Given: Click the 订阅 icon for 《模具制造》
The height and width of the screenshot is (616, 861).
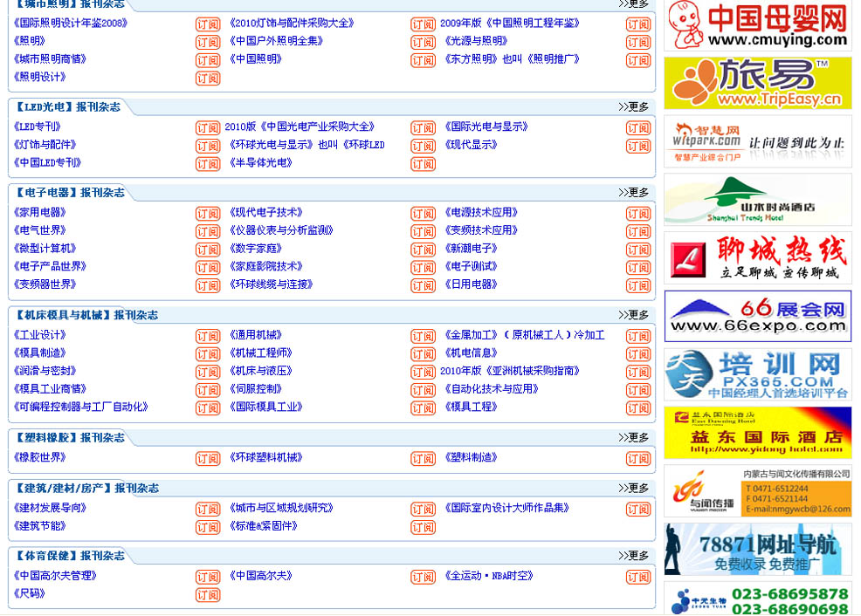Looking at the screenshot, I should 207,354.
